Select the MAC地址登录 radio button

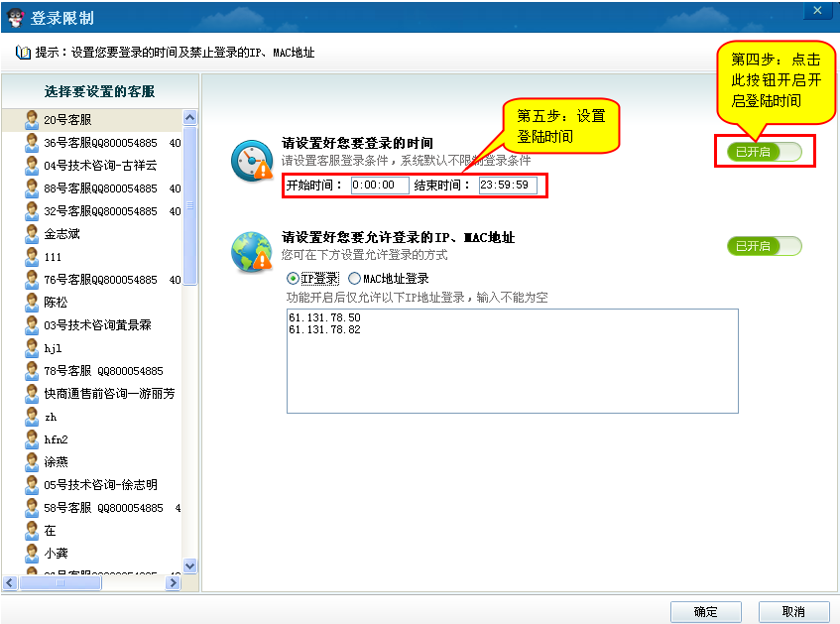pos(354,279)
